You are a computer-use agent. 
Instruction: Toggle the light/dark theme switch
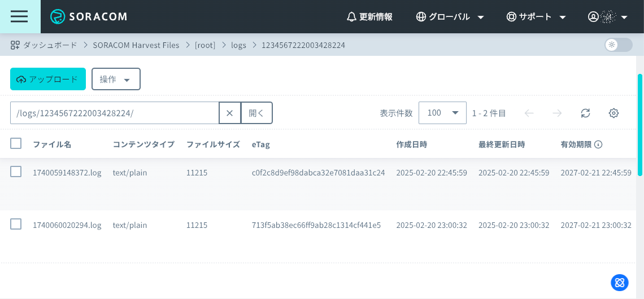point(618,45)
